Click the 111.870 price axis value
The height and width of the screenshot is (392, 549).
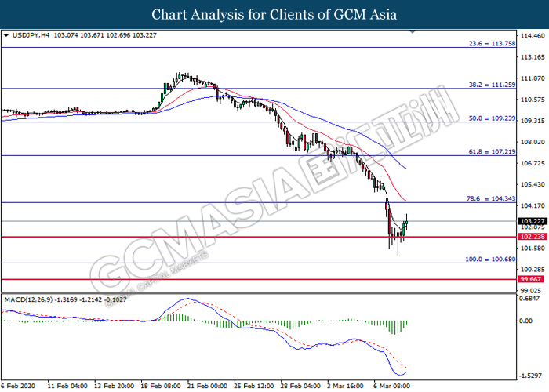coord(533,78)
